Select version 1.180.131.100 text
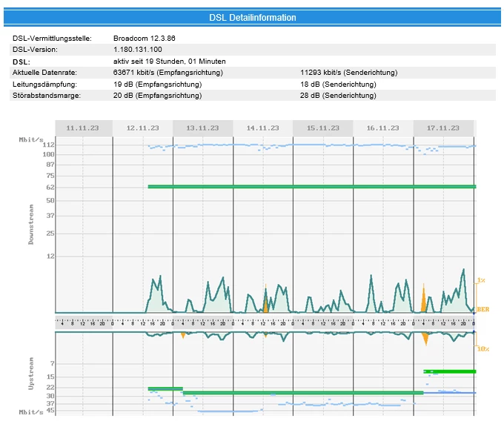The width and height of the screenshot is (504, 424). 138,50
